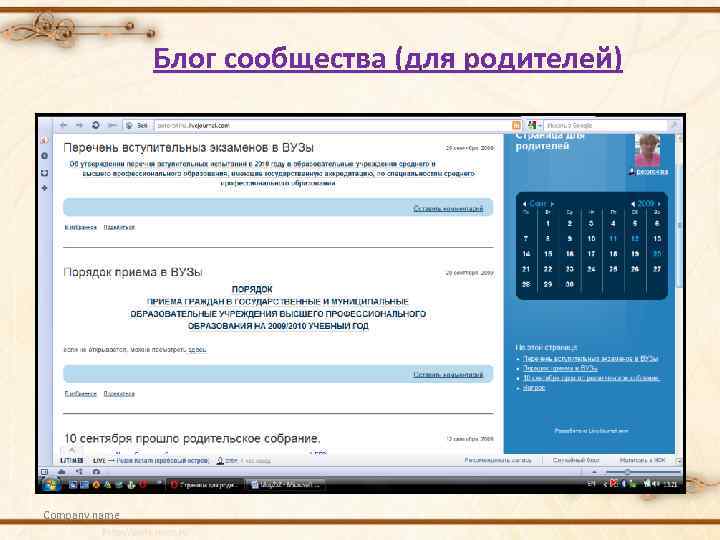This screenshot has width=720, height=540.
Task: Go to next month in calendar
Action: [x=552, y=203]
